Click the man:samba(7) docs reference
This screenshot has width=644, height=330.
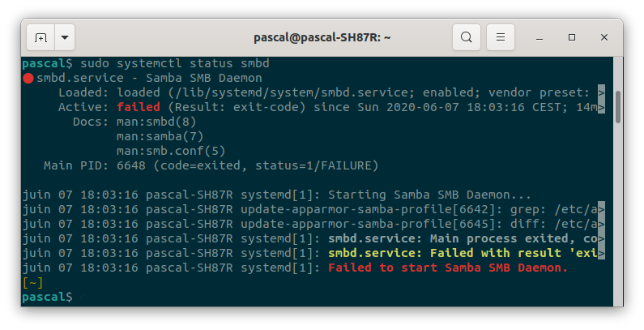pyautogui.click(x=160, y=136)
